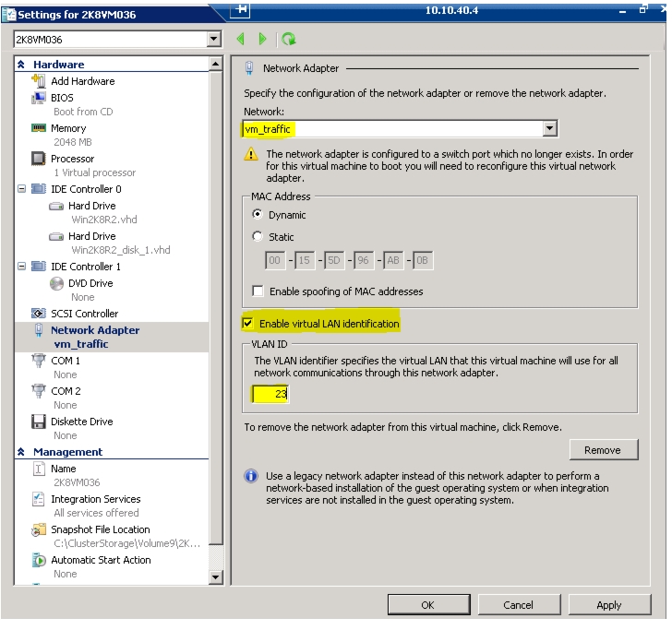The width and height of the screenshot is (672, 630).
Task: Select Add Hardware in the tree
Action: tap(83, 81)
